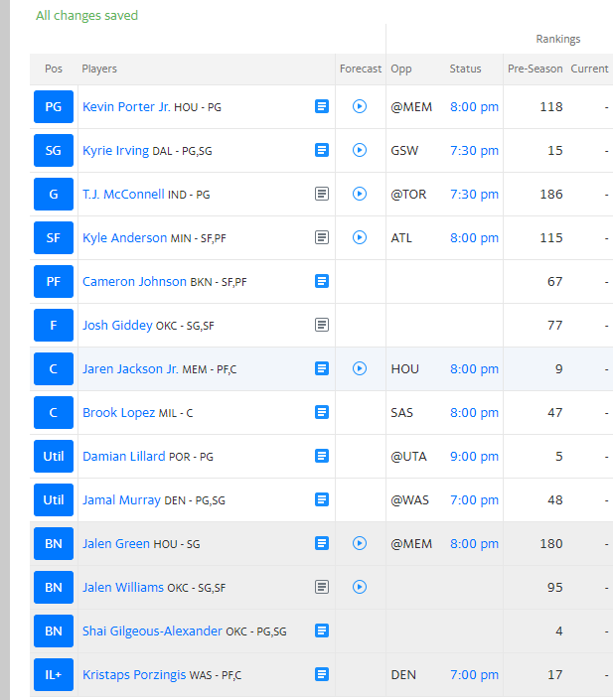
Task: Click the Util slot button for Jamal Murray
Action: pyautogui.click(x=54, y=500)
